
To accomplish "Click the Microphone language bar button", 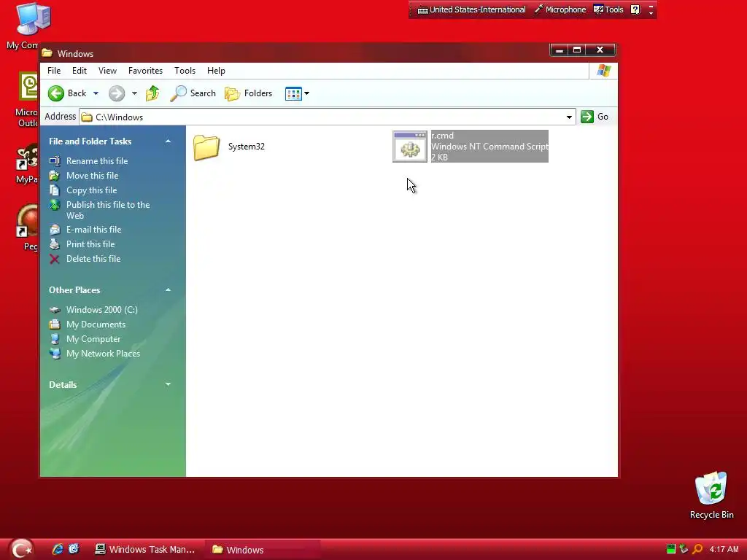I will coord(560,9).
